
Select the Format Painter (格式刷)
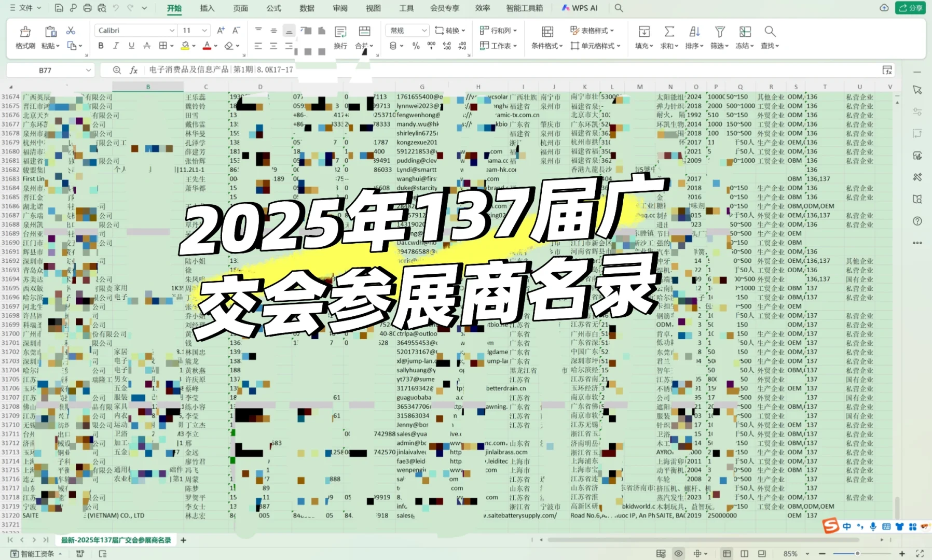pyautogui.click(x=25, y=38)
